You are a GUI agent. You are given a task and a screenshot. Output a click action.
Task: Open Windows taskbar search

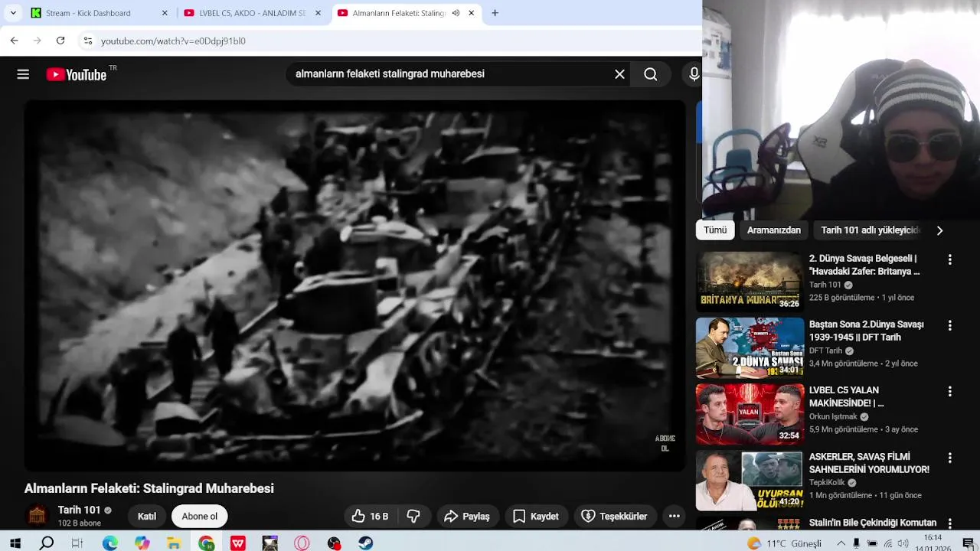[47, 543]
